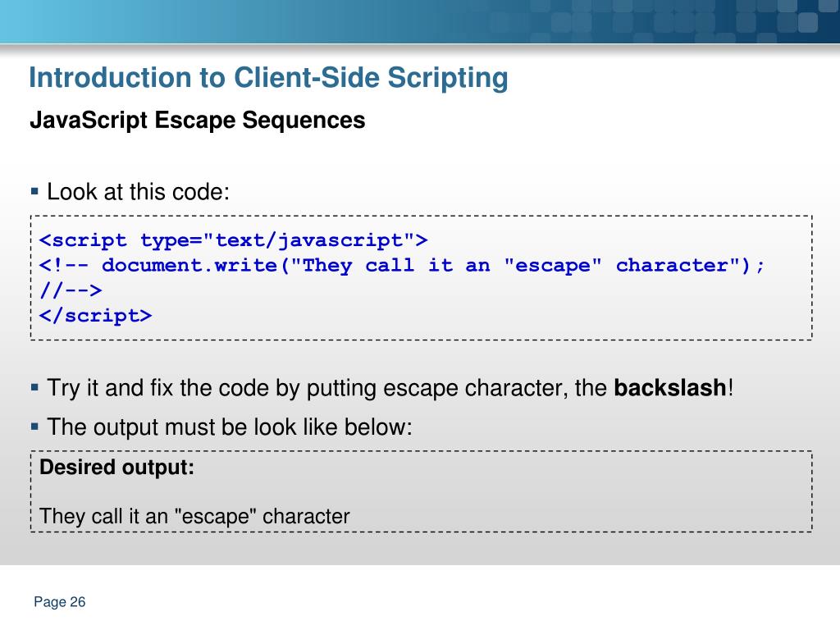
Task: Click the "Page 26" footer label
Action: pyautogui.click(x=59, y=602)
